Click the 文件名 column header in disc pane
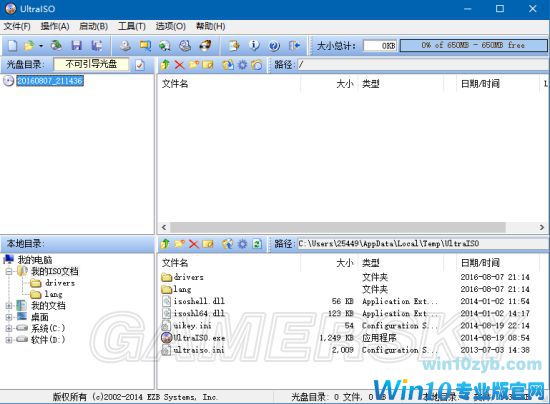The height and width of the screenshot is (404, 550). click(x=175, y=84)
